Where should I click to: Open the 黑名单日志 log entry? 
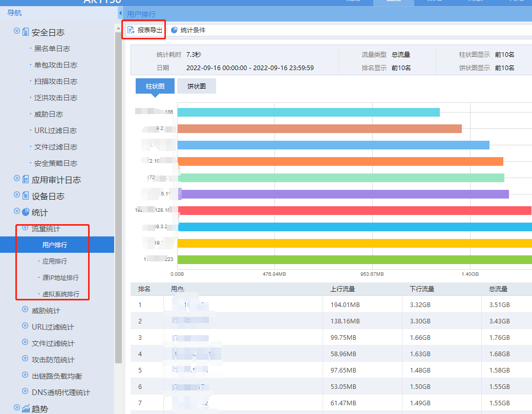52,49
